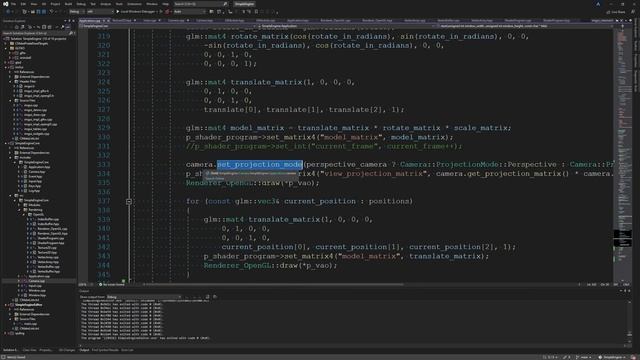This screenshot has width=640, height=360.
Task: Open the Analyze menu
Action: pyautogui.click(x=106, y=4)
